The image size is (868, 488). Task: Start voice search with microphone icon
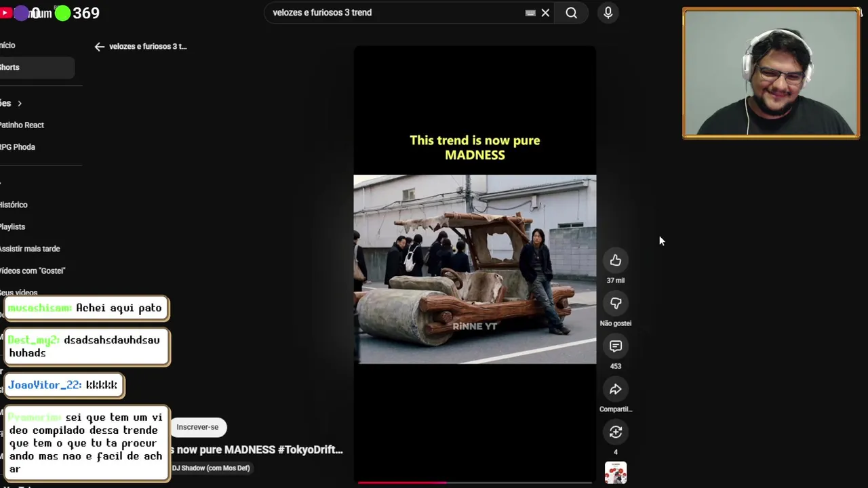(x=608, y=13)
